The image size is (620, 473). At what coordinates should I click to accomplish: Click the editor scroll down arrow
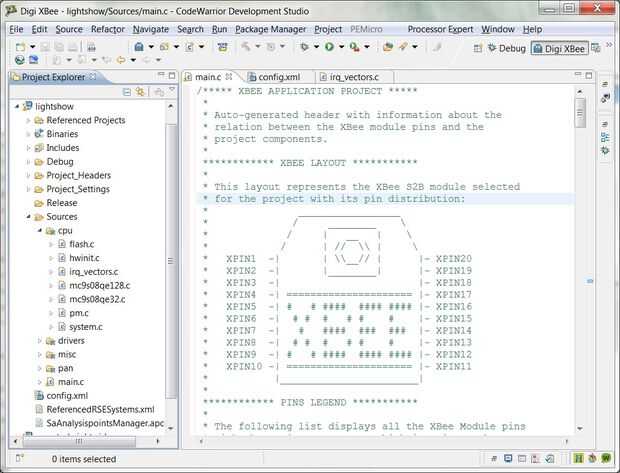580,428
